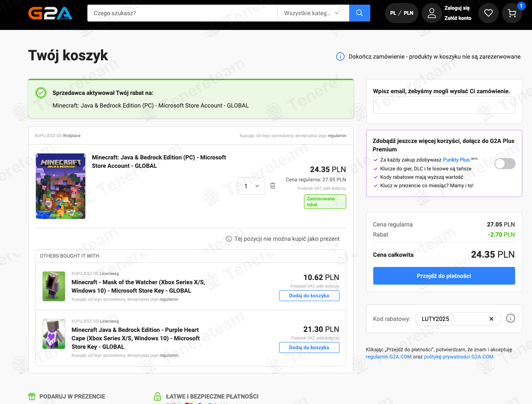Open the user account icon
Image resolution: width=532 pixels, height=404 pixels.
432,13
